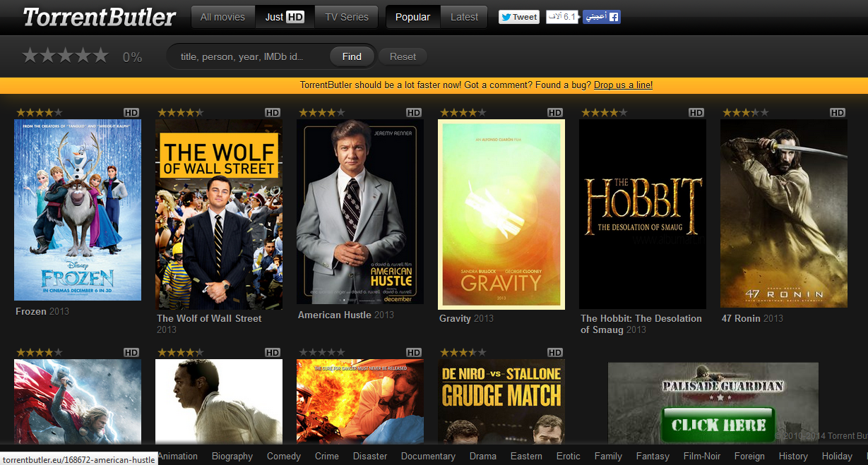Click the HD badge above Wolf of Wall Street
This screenshot has width=868, height=465.
pos(273,112)
